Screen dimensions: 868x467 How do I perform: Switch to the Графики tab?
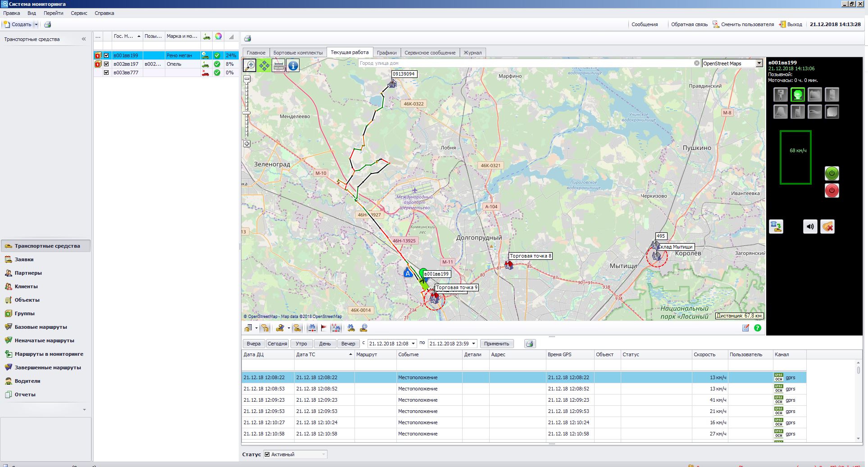click(x=386, y=53)
